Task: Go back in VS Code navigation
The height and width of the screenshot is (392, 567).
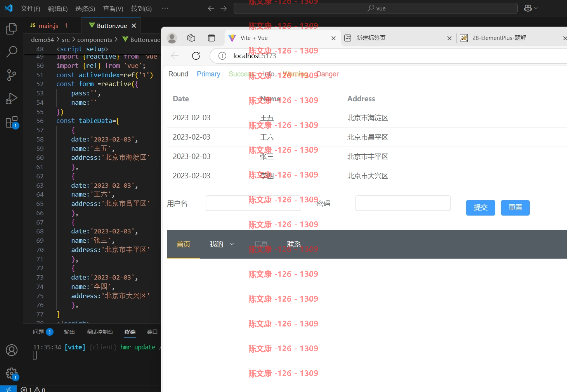Action: click(x=211, y=8)
